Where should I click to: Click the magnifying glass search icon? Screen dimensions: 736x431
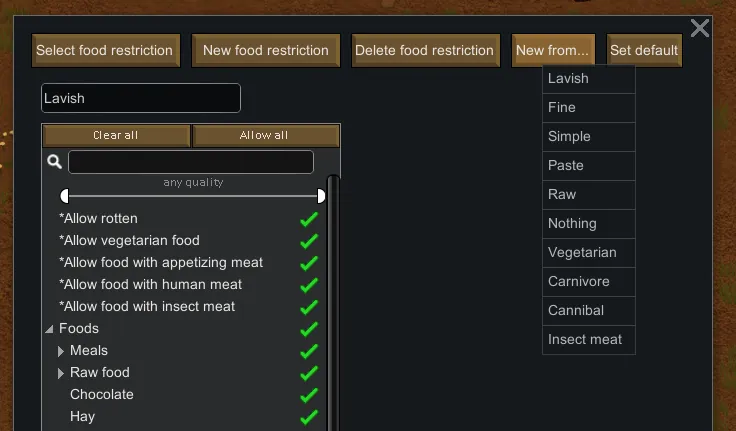54,161
